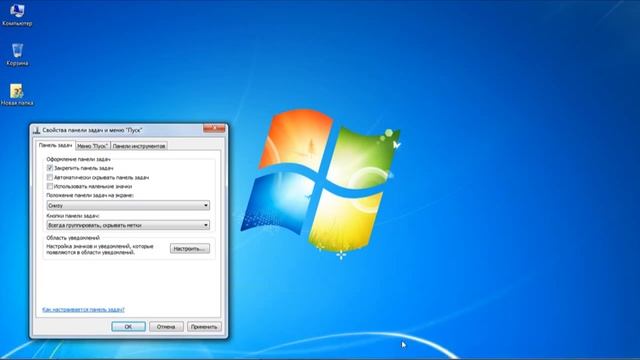Open the Компьютер desktop icon
Screen dimensions: 640x360
click(17, 15)
